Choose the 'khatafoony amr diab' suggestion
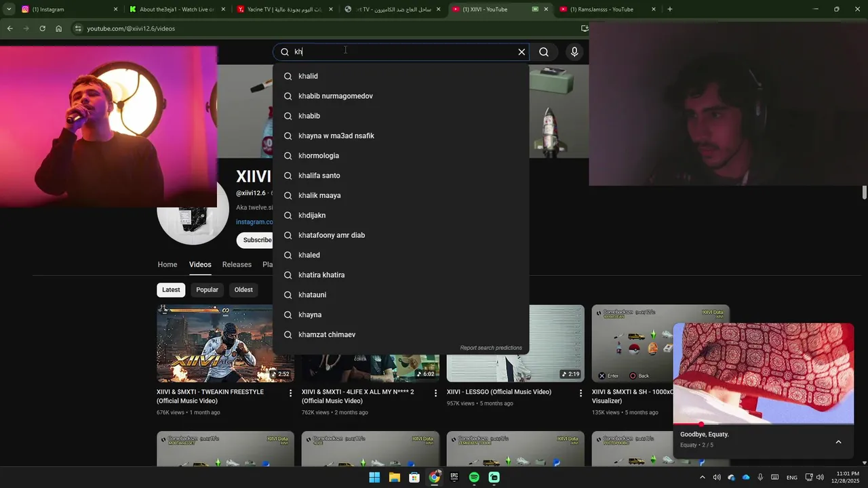 [x=401, y=235]
